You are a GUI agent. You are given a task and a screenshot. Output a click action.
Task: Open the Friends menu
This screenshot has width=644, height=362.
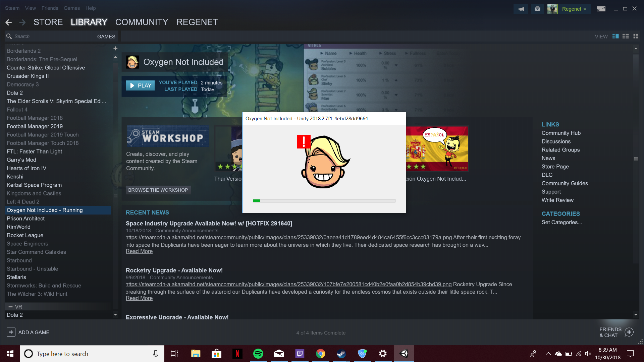50,8
